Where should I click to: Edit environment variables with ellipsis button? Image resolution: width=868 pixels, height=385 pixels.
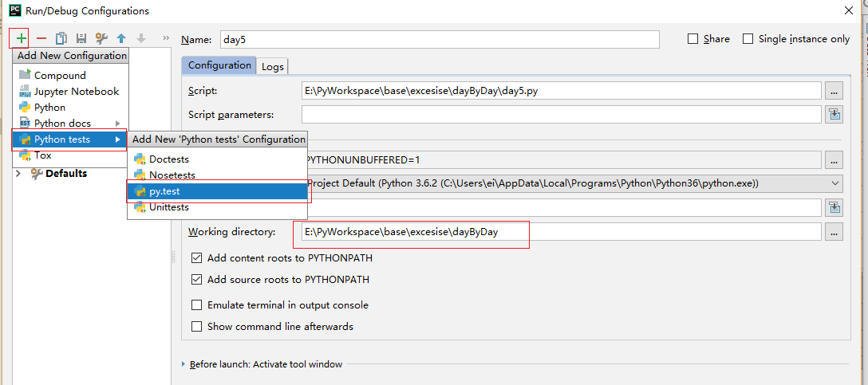pyautogui.click(x=834, y=160)
